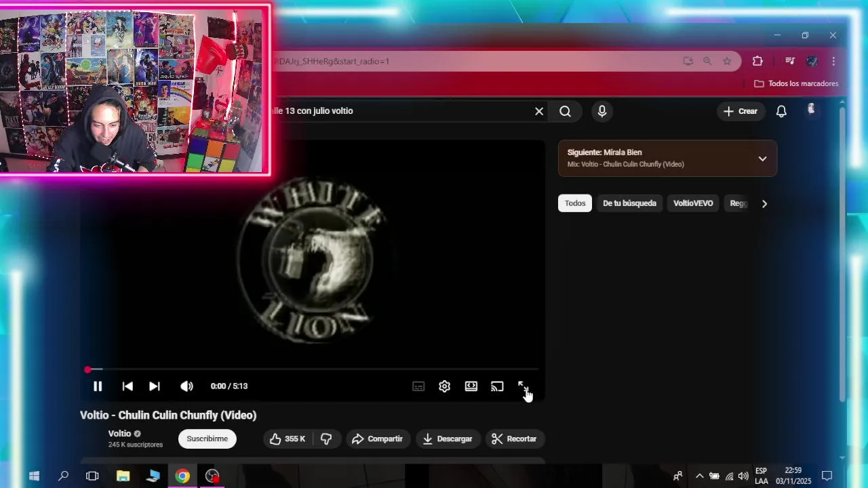Start voice search with microphone icon
Screen dimensions: 868x488
coord(602,111)
